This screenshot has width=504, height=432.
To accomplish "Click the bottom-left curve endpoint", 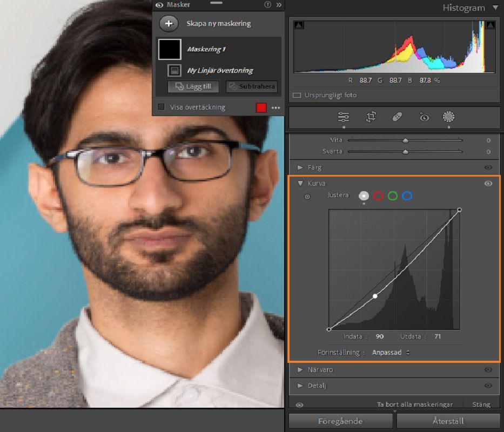I will pos(329,329).
